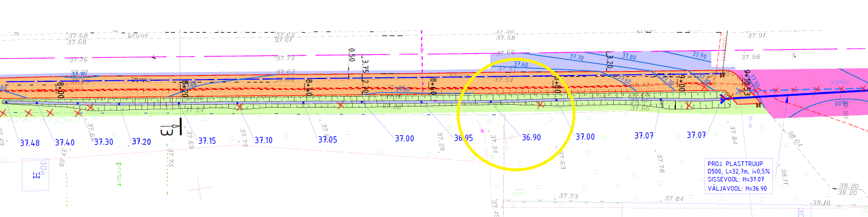Select the 3.20 dimension text
Screen dimensions: 868x217
tap(610, 60)
